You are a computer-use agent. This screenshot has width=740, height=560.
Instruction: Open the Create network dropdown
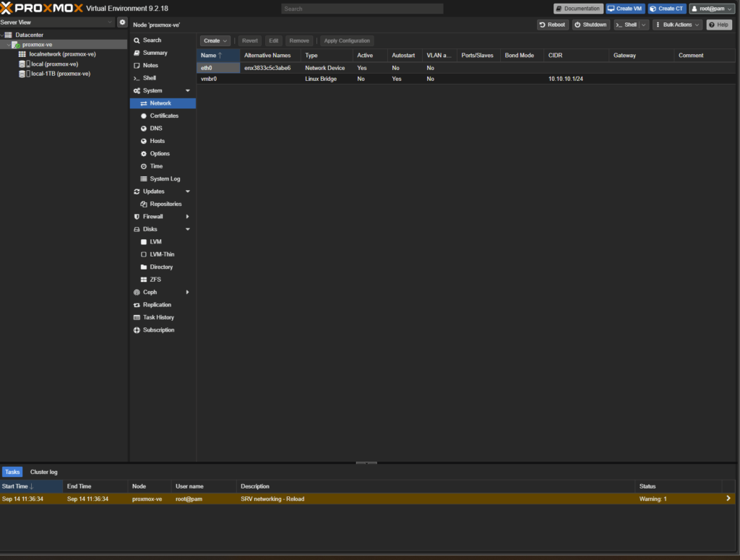pos(215,40)
